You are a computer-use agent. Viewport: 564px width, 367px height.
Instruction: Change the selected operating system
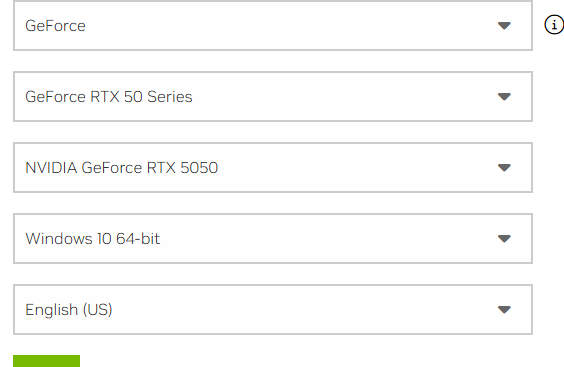(x=273, y=238)
